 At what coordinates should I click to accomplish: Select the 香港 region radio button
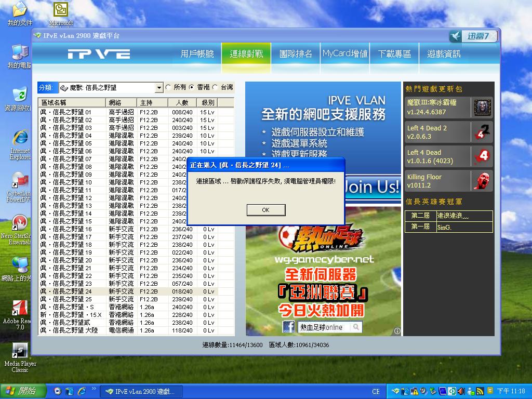point(192,87)
